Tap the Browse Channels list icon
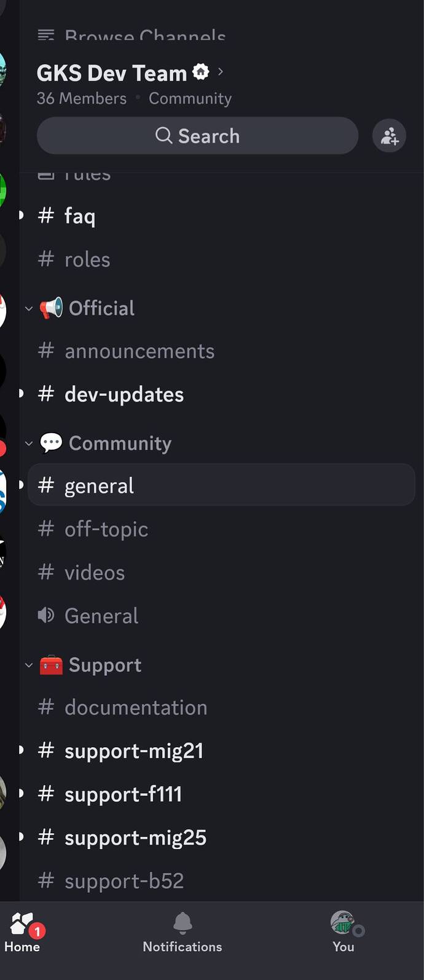Screen dimensions: 424x980 click(x=46, y=36)
